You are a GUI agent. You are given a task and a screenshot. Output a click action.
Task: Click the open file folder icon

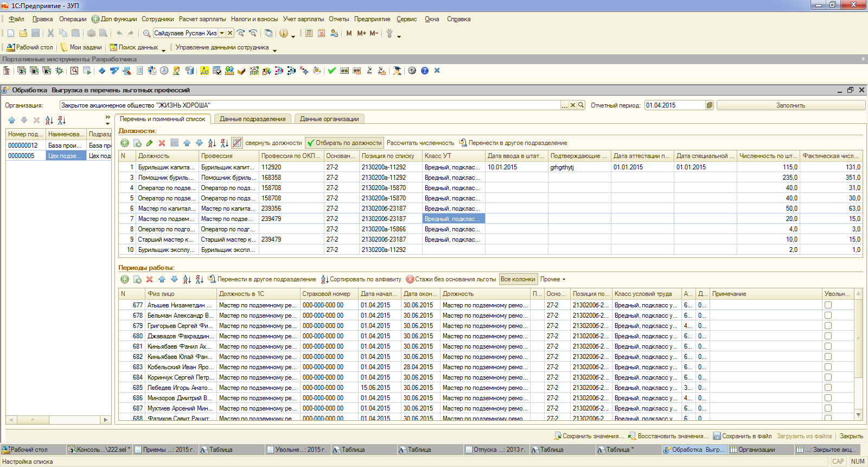[x=23, y=33]
